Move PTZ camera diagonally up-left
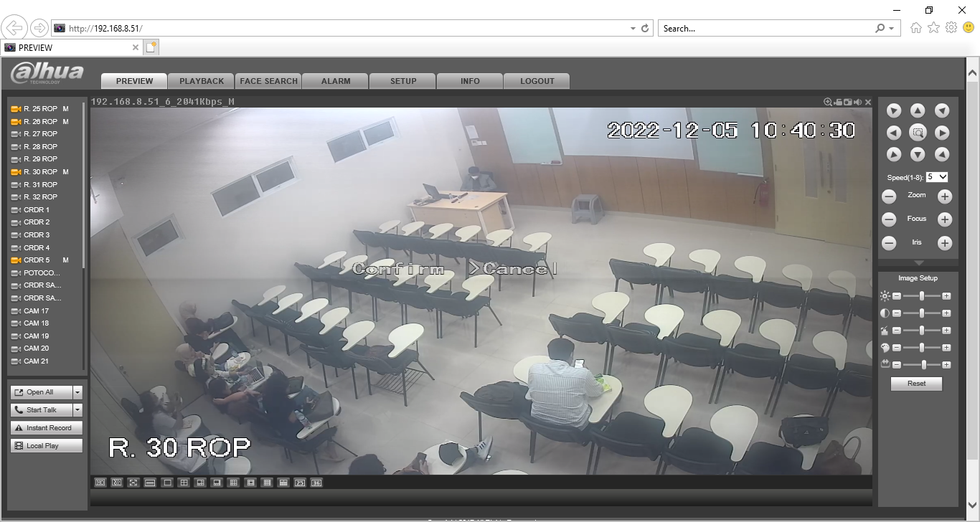The height and width of the screenshot is (522, 980). tap(894, 110)
